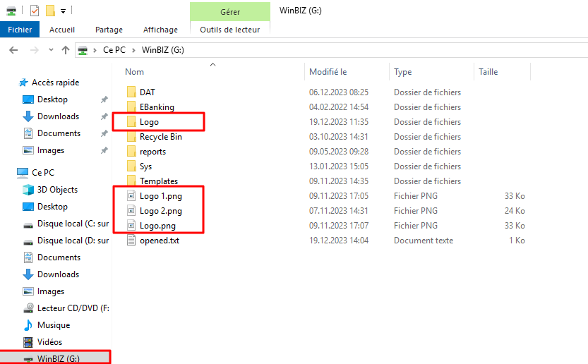The width and height of the screenshot is (588, 364).
Task: Sort by the Taille column header
Action: pos(488,71)
